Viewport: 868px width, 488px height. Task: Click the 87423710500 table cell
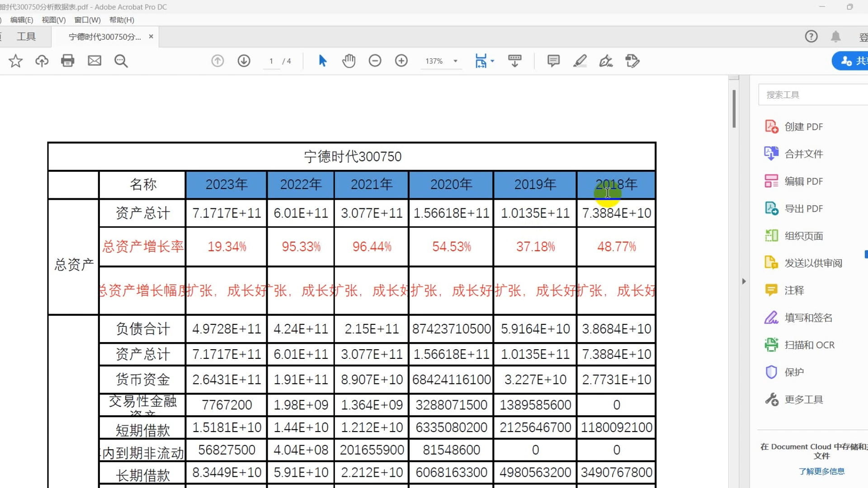(451, 328)
